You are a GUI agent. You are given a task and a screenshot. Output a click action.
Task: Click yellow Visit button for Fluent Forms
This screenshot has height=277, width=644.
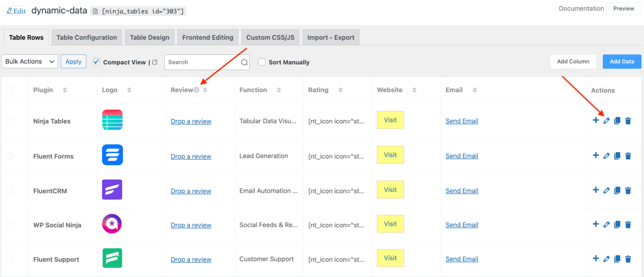(x=390, y=155)
